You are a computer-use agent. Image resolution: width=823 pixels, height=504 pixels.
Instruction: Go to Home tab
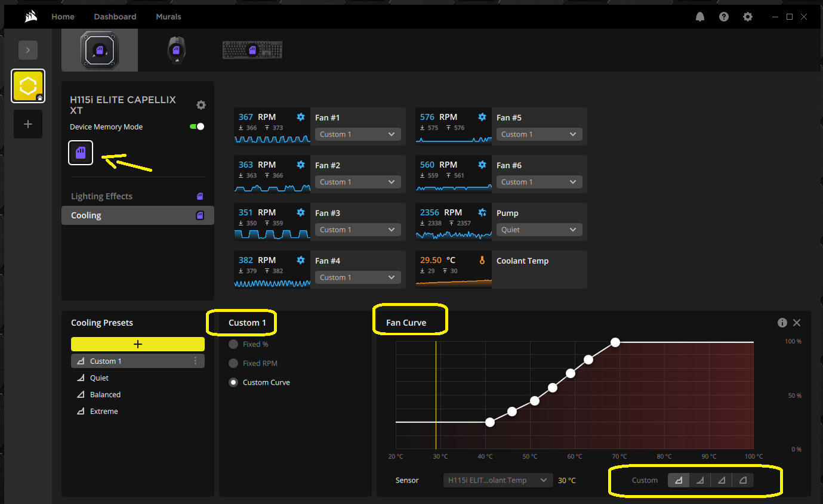63,17
